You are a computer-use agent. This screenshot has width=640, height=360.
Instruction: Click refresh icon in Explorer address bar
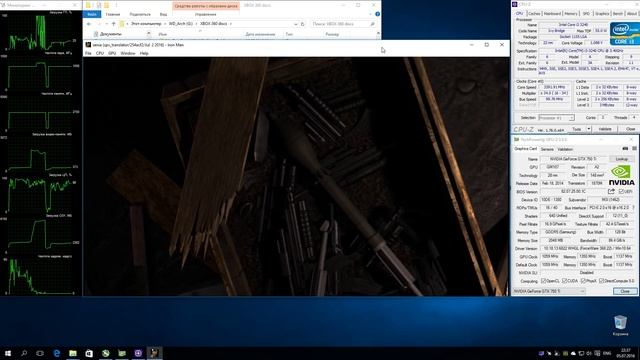302,24
